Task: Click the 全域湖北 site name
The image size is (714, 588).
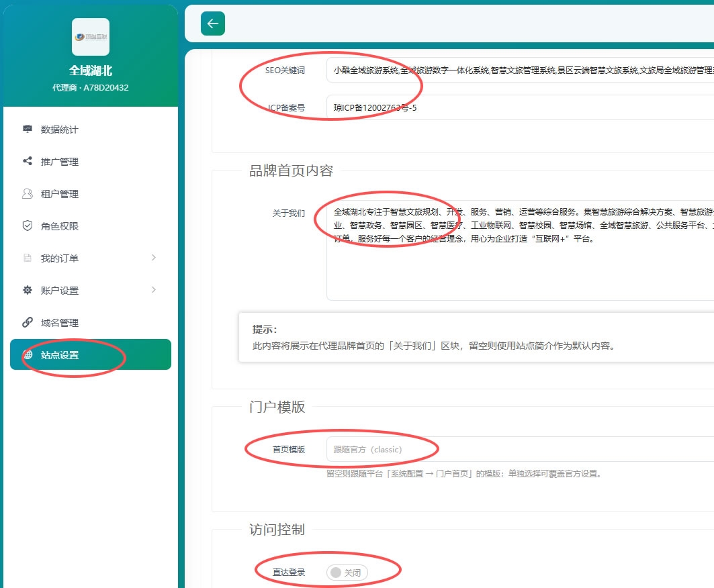Action: pyautogui.click(x=91, y=70)
